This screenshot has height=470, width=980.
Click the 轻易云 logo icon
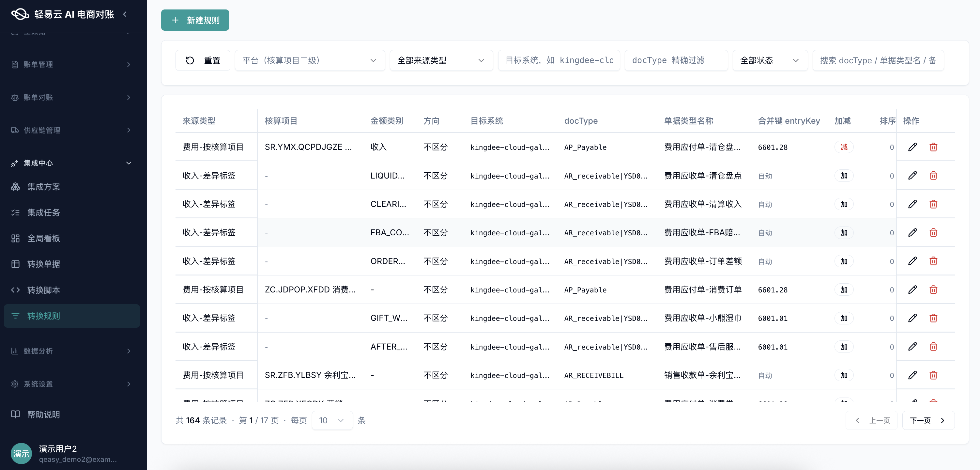coord(20,14)
